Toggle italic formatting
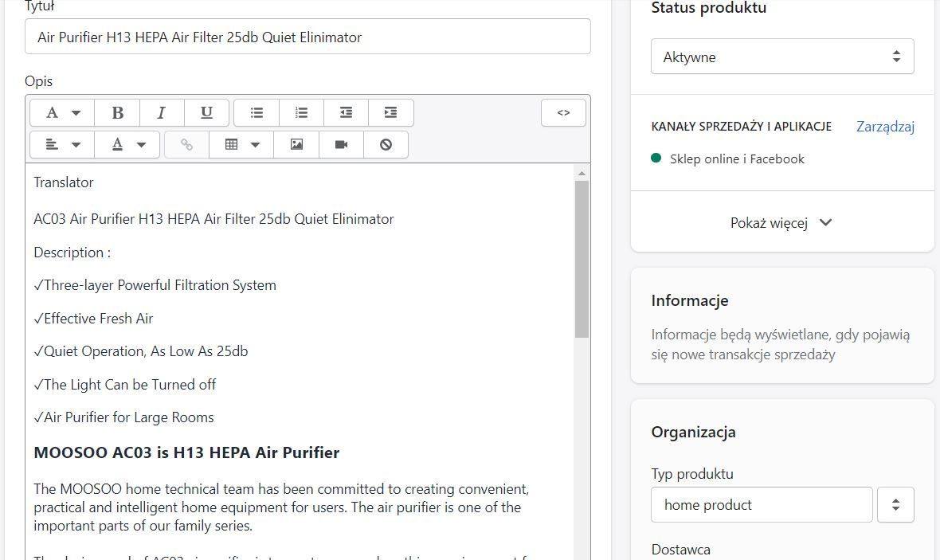Screen dimensions: 940x560 pos(161,113)
